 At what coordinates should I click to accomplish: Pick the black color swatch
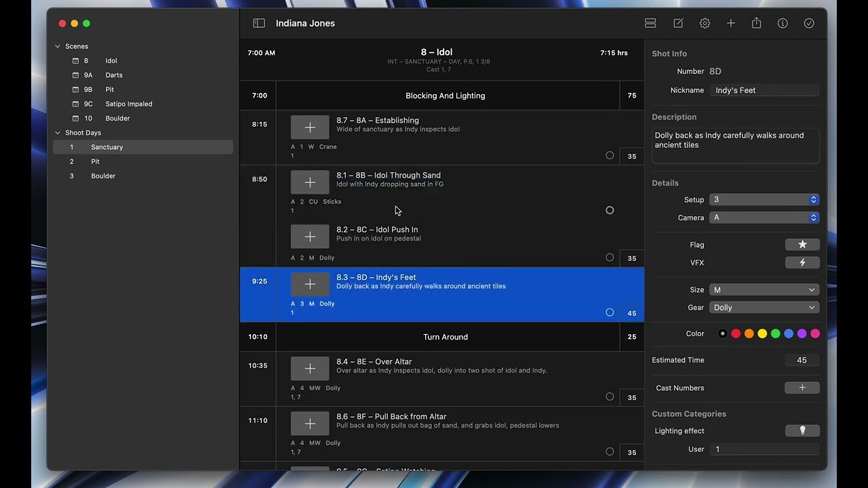pos(723,333)
